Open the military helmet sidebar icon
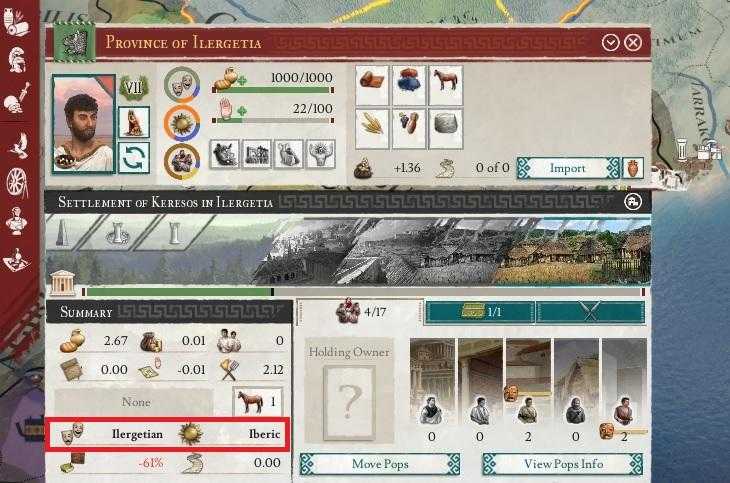The image size is (730, 483). pos(18,59)
